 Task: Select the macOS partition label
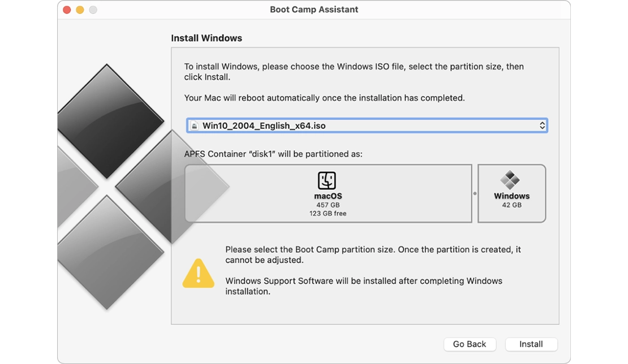click(x=328, y=196)
